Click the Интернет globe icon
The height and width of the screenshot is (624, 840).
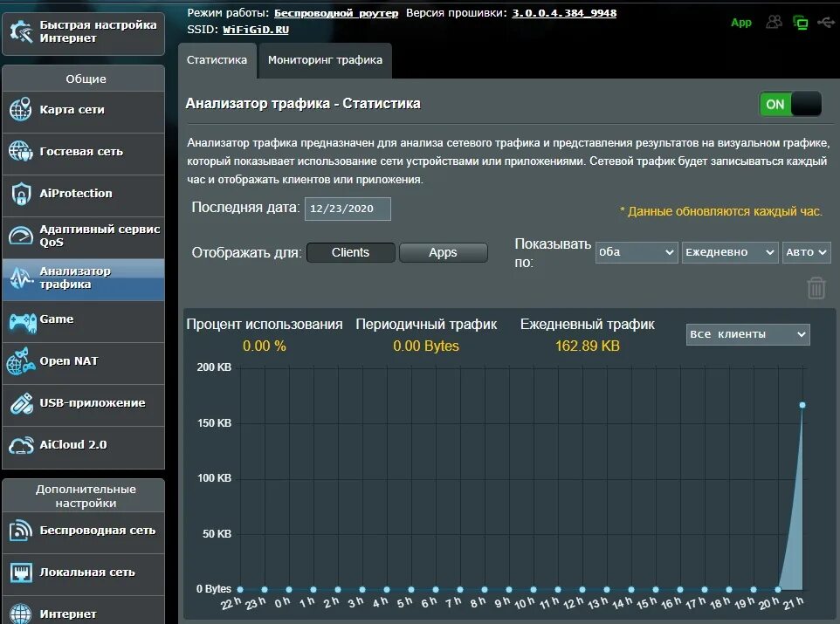(20, 614)
